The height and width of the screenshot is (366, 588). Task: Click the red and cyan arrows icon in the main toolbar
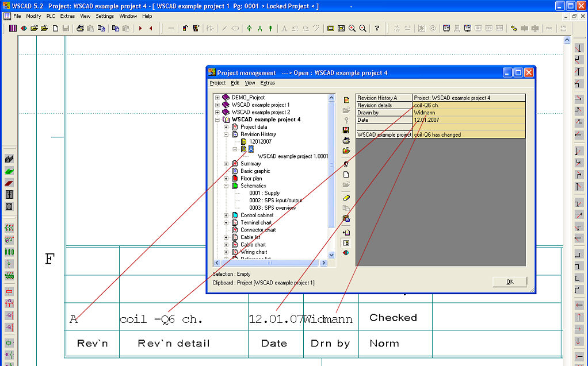[x=24, y=28]
